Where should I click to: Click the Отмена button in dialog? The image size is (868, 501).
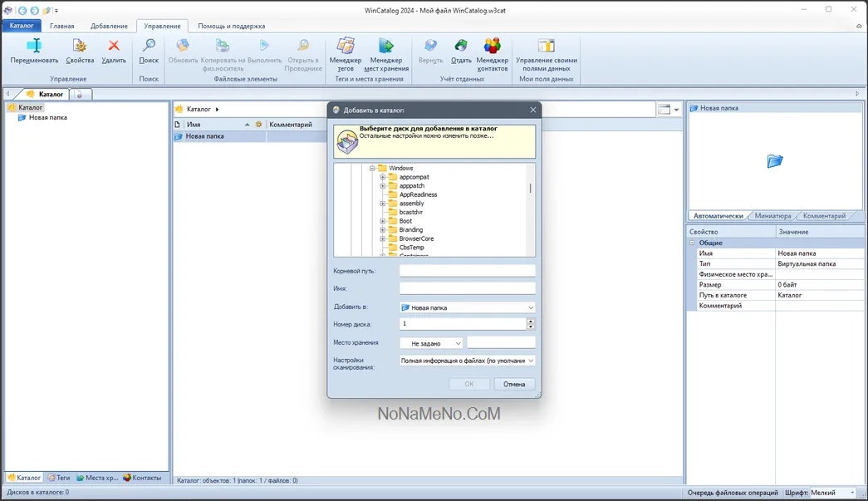pyautogui.click(x=514, y=384)
